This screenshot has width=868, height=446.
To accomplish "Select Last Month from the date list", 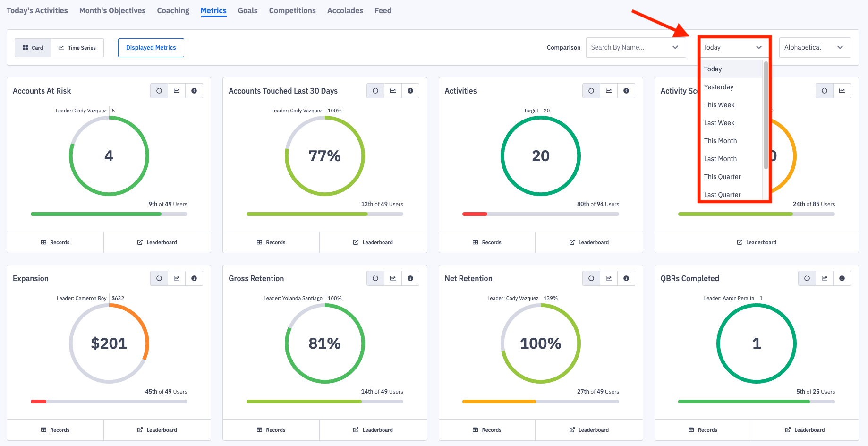I will point(720,159).
